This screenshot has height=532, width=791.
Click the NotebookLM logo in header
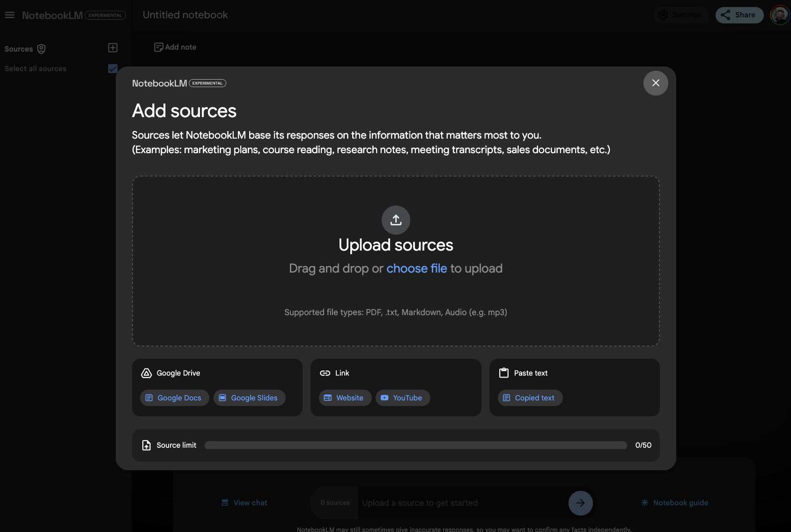point(52,15)
